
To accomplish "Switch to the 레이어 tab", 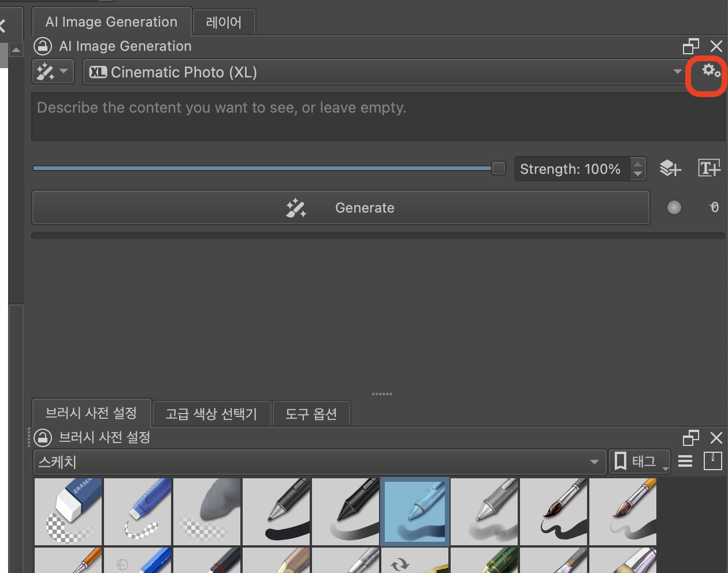I will [x=224, y=23].
